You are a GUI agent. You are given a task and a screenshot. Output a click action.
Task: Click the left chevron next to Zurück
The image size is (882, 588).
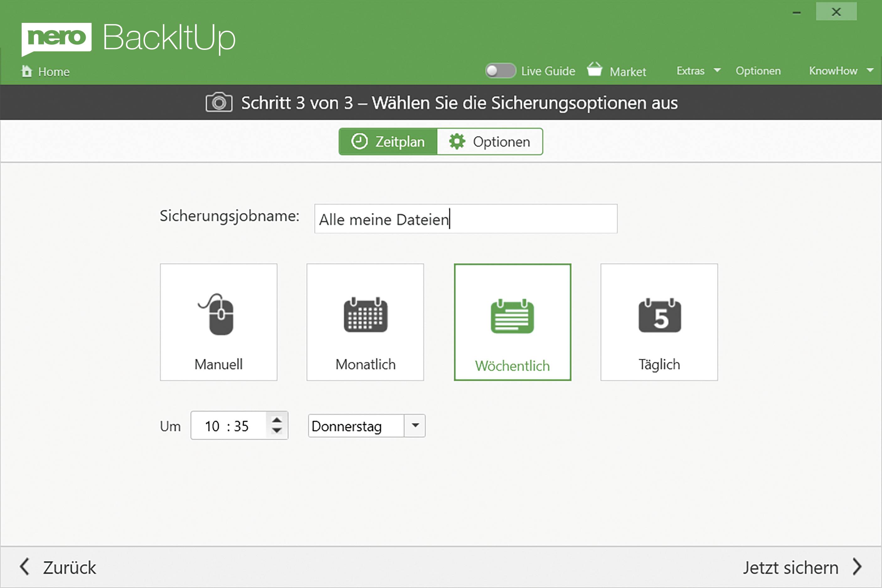pos(25,566)
